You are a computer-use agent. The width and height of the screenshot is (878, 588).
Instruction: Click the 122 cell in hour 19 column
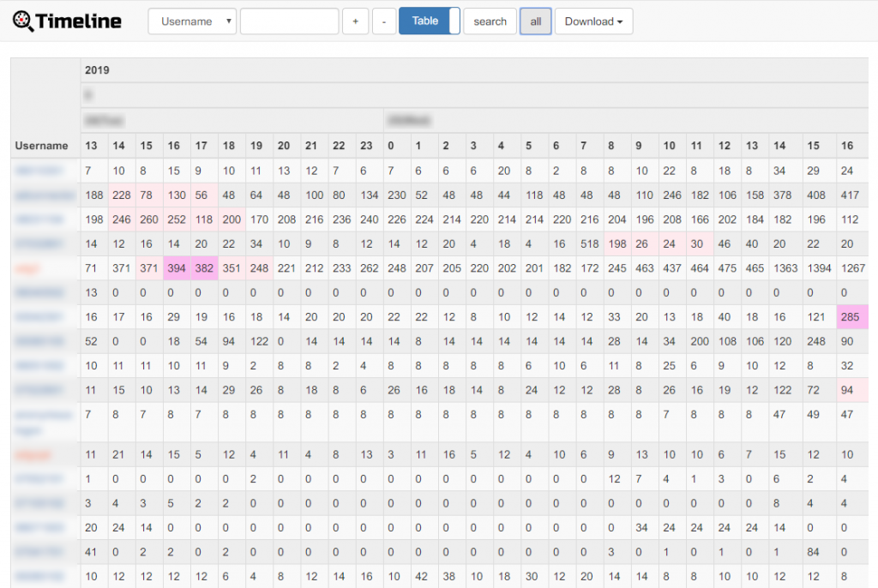click(x=259, y=342)
